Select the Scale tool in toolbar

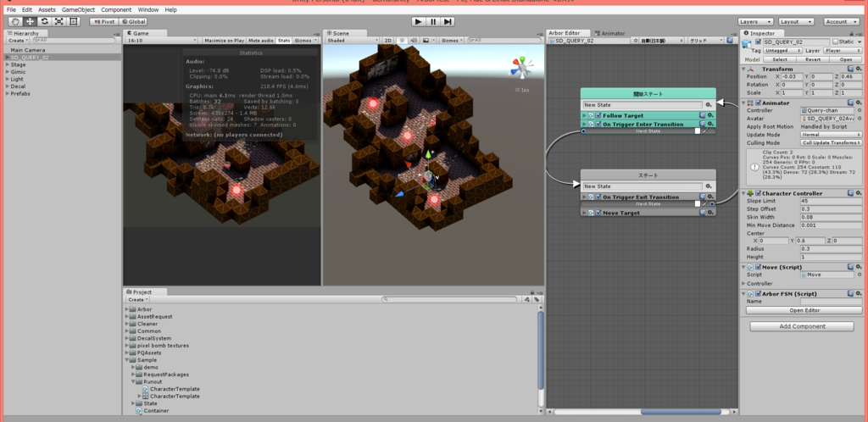(x=58, y=21)
